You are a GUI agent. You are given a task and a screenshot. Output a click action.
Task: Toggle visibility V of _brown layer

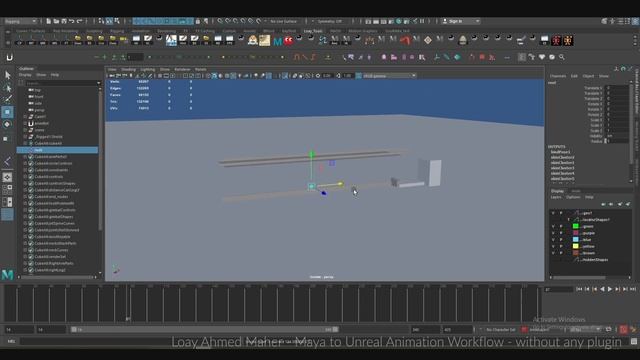pos(553,253)
